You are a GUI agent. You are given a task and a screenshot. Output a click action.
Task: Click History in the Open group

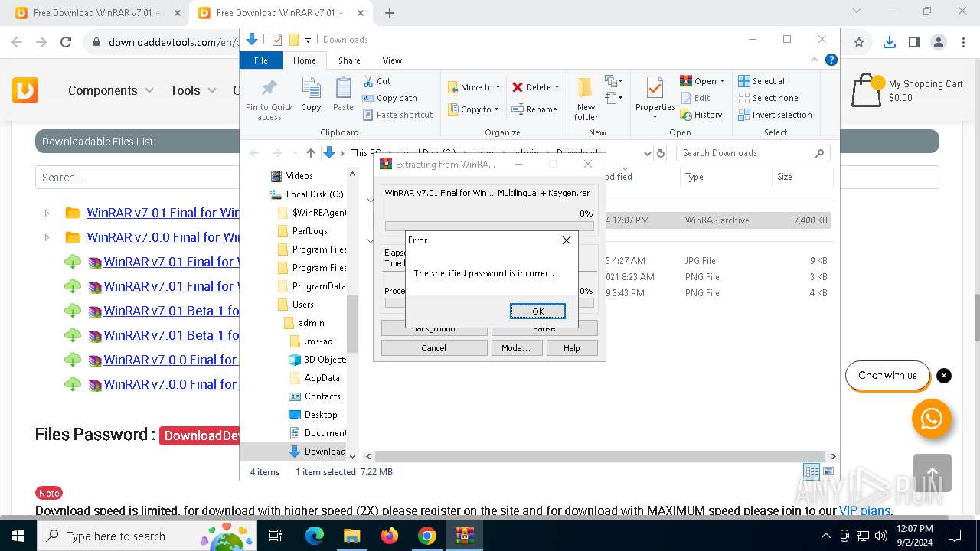pyautogui.click(x=701, y=115)
